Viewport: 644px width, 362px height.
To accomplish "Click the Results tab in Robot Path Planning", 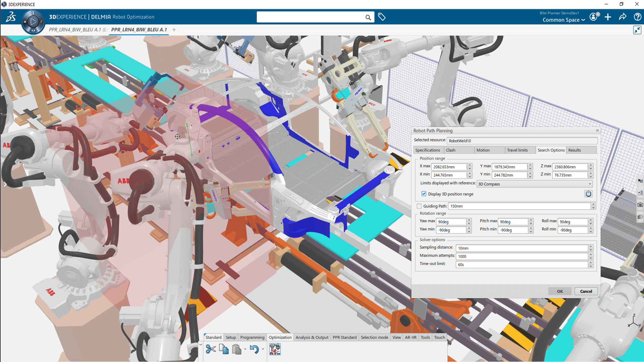I will (x=575, y=150).
